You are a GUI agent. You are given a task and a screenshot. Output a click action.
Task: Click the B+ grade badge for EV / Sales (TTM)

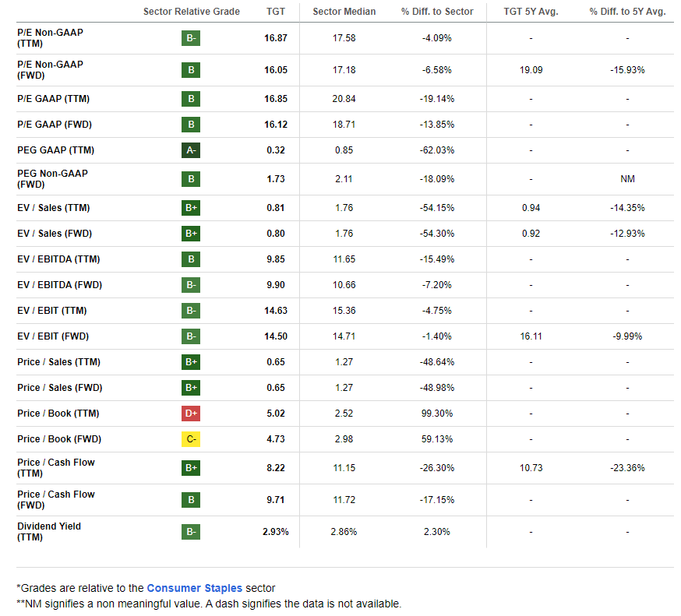[191, 208]
